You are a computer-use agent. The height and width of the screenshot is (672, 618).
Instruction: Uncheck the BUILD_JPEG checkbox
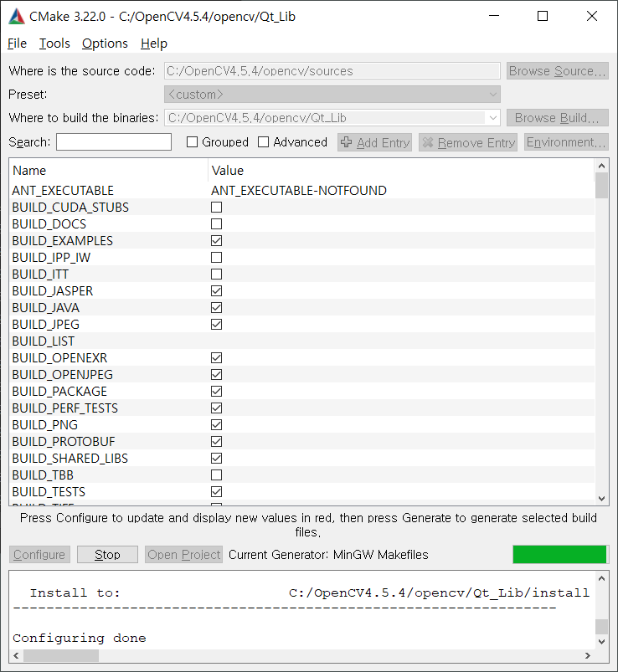click(x=217, y=324)
